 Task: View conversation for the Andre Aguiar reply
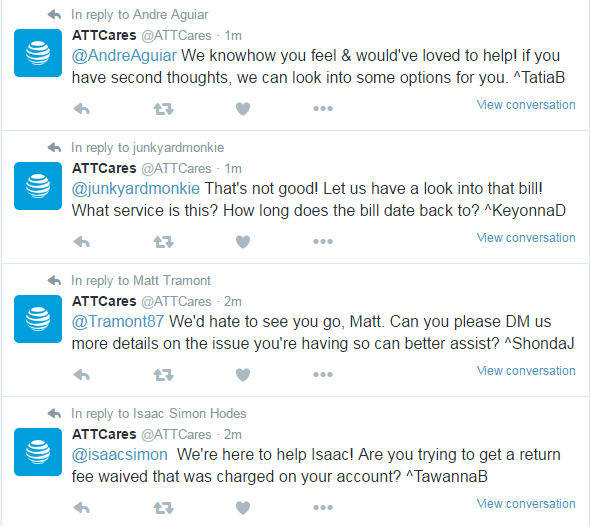tap(526, 105)
